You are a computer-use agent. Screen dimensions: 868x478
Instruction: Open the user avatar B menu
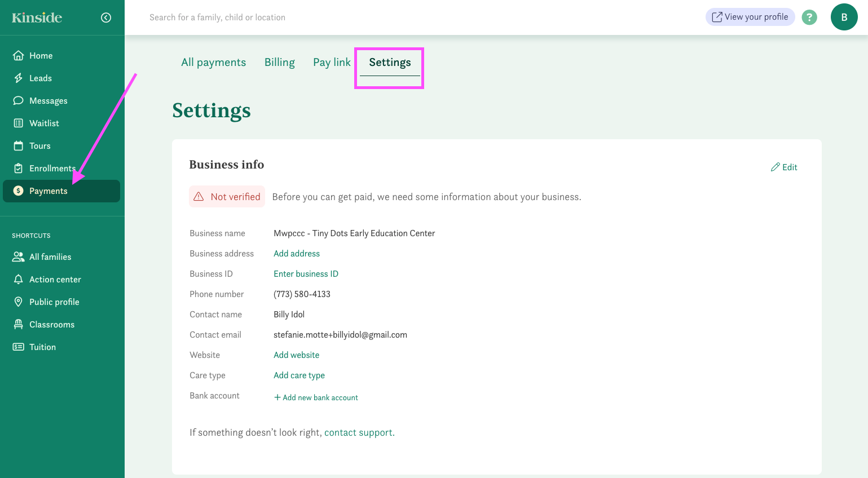(x=844, y=17)
